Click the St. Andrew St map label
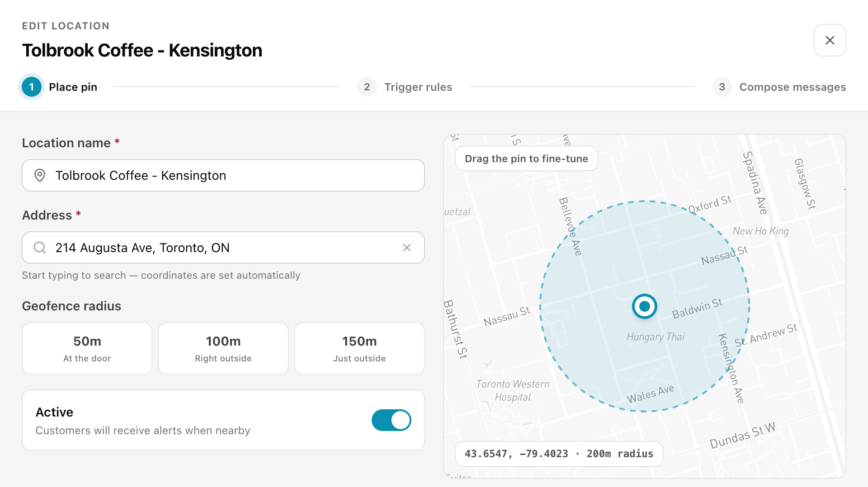 point(766,335)
